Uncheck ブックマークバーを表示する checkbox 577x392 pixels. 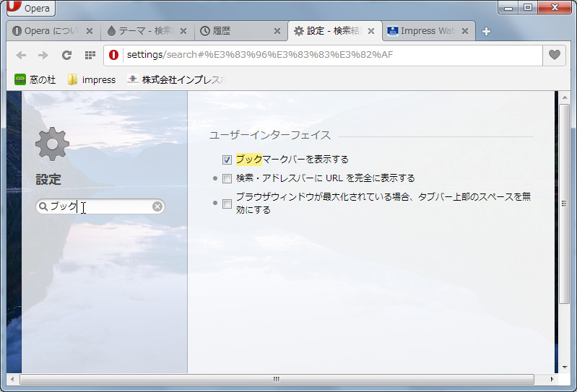coord(227,160)
